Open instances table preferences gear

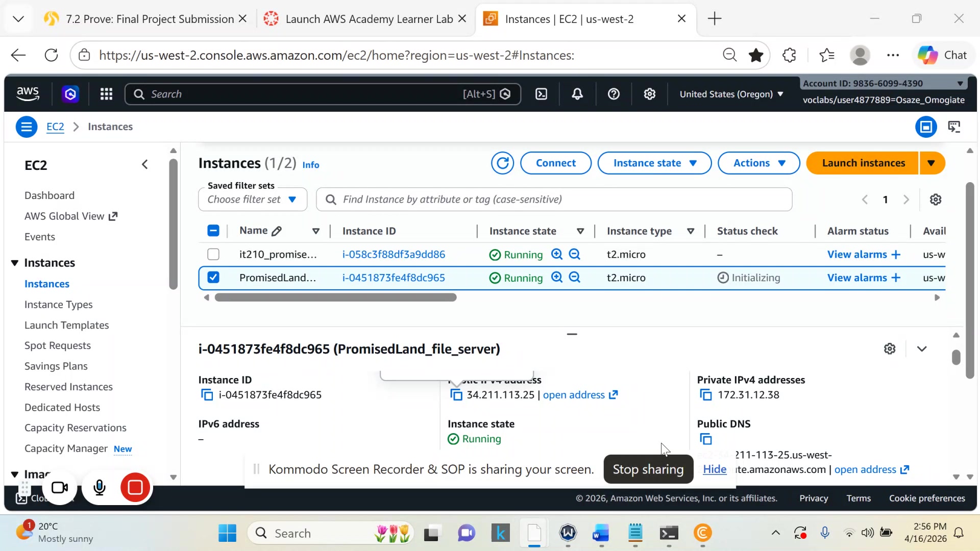(x=935, y=199)
